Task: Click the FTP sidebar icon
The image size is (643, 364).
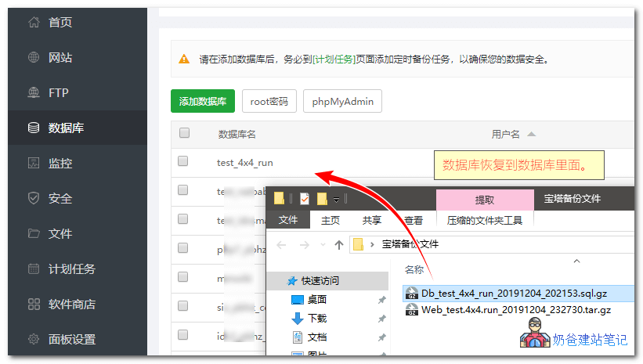Action: tap(34, 92)
